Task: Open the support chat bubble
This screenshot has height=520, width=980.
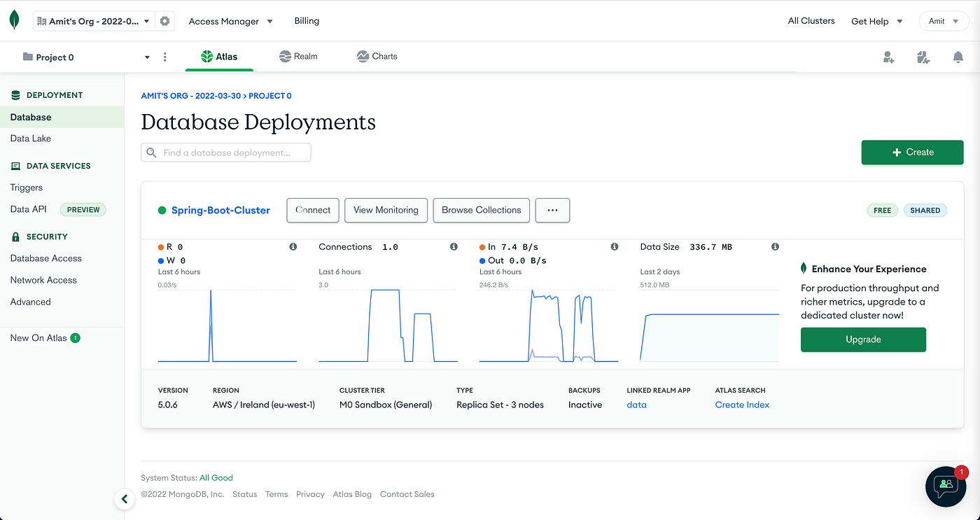Action: pyautogui.click(x=946, y=486)
